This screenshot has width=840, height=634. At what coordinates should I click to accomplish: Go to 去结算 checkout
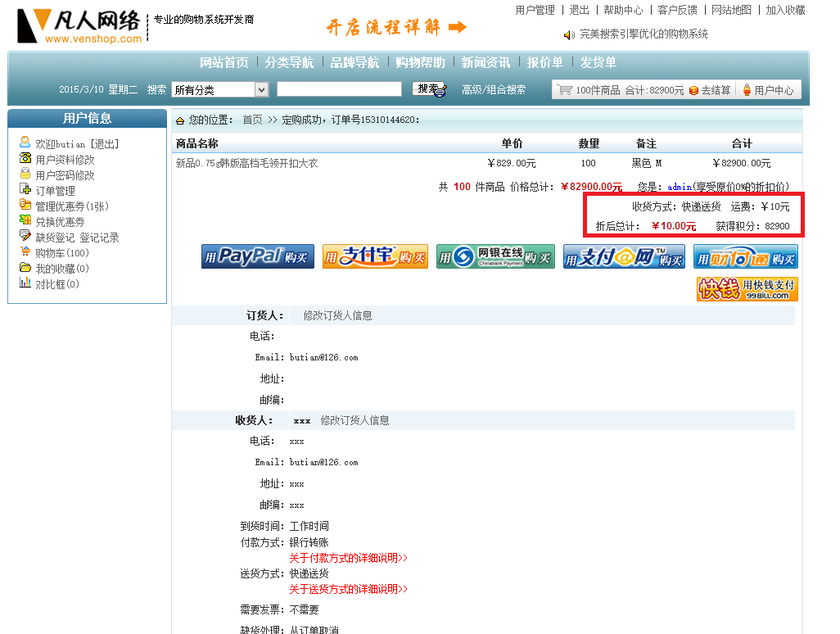(x=716, y=90)
